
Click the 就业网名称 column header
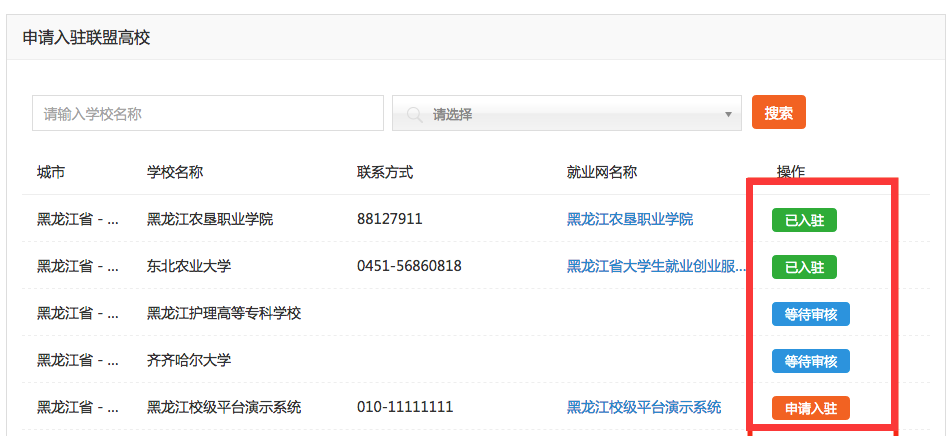(602, 172)
